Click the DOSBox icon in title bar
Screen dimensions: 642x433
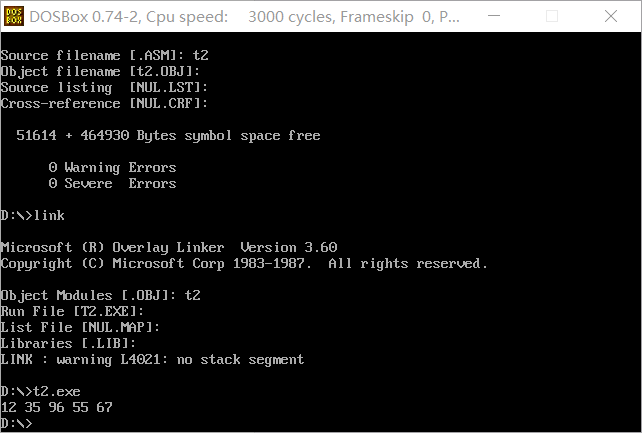15,16
